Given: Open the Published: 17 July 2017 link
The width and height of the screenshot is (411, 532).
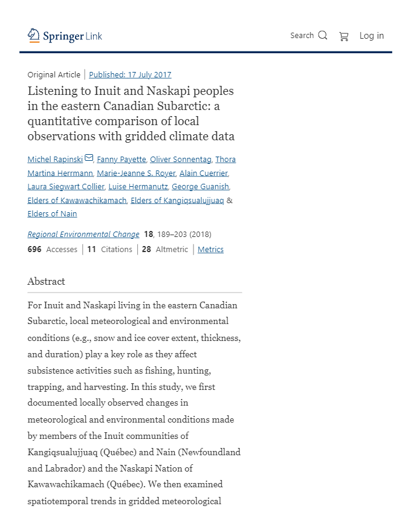Looking at the screenshot, I should pos(130,75).
